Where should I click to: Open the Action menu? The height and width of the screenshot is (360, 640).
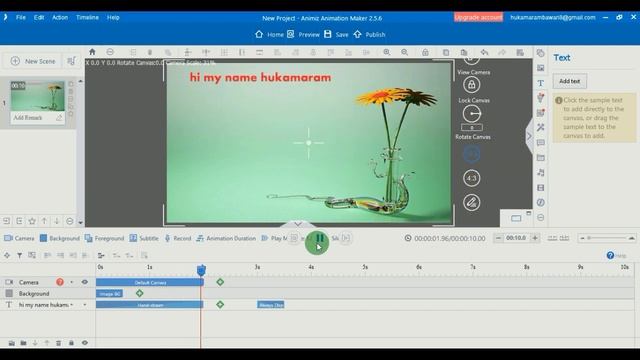point(60,18)
